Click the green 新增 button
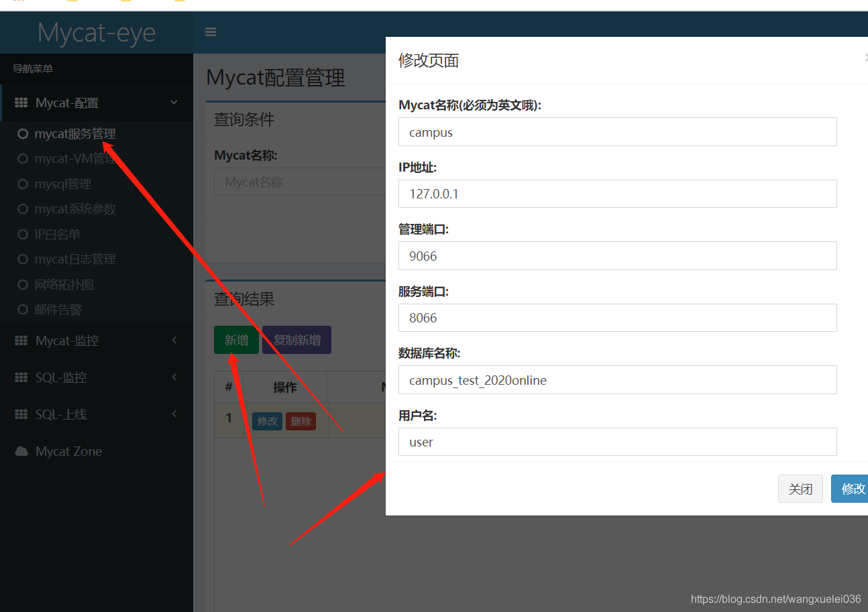The height and width of the screenshot is (612, 868). (x=236, y=340)
